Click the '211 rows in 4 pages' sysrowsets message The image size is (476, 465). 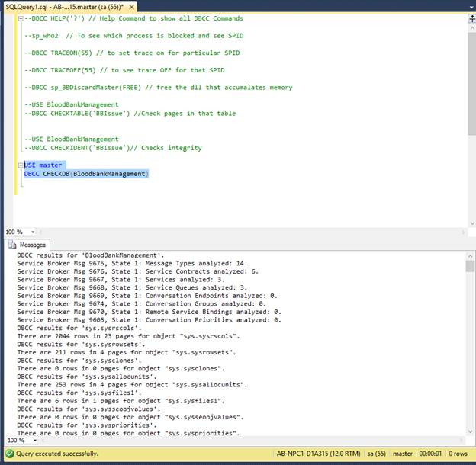[127, 352]
